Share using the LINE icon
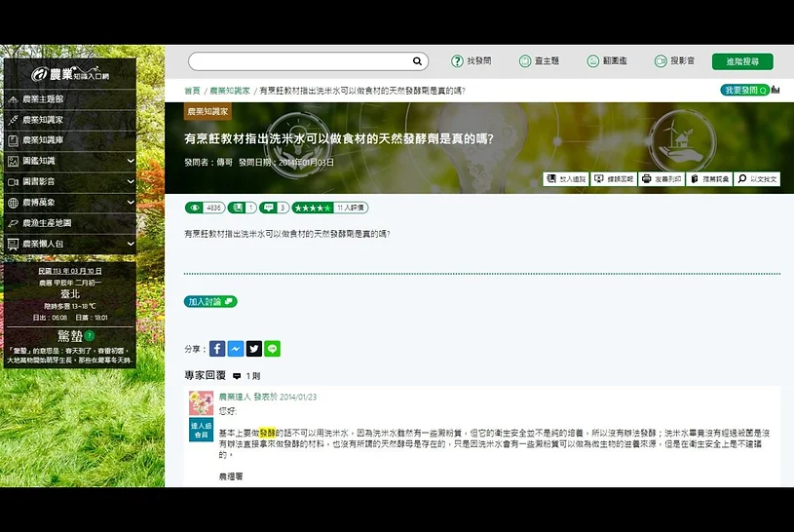Screen dimensions: 794x532 pos(273,349)
